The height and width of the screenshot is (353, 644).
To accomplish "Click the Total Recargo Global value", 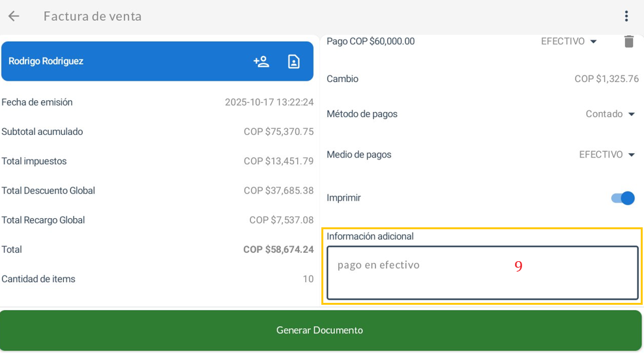I will [281, 220].
